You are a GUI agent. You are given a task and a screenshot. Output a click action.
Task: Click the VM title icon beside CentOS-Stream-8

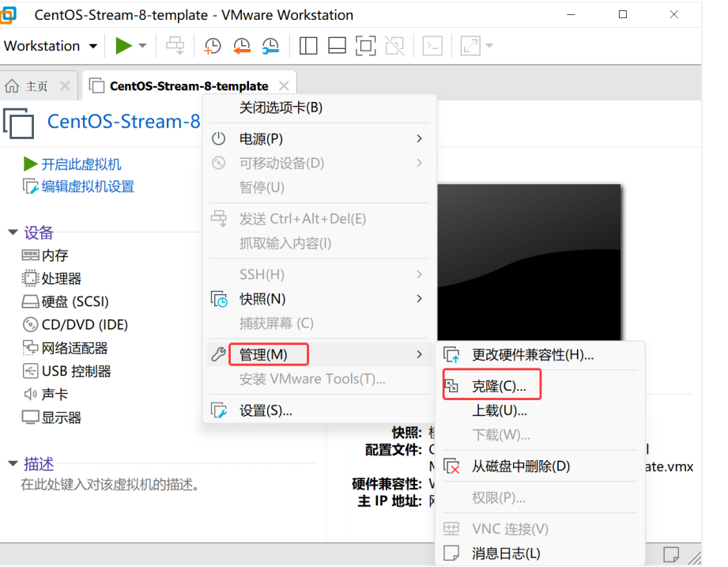tap(19, 123)
